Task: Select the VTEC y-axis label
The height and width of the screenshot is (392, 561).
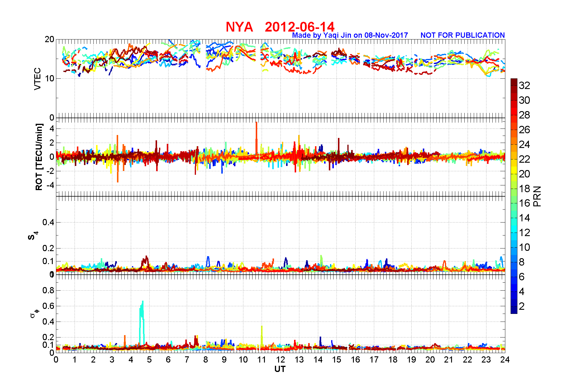Action: (x=37, y=79)
